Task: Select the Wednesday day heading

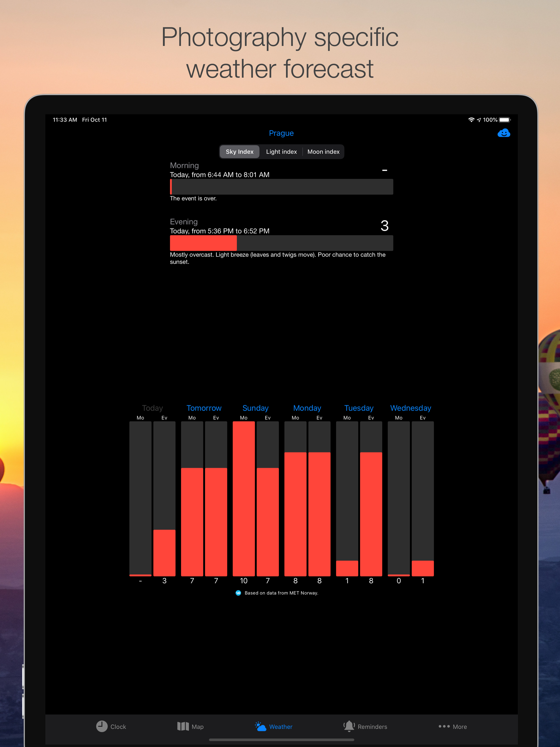Action: (410, 408)
